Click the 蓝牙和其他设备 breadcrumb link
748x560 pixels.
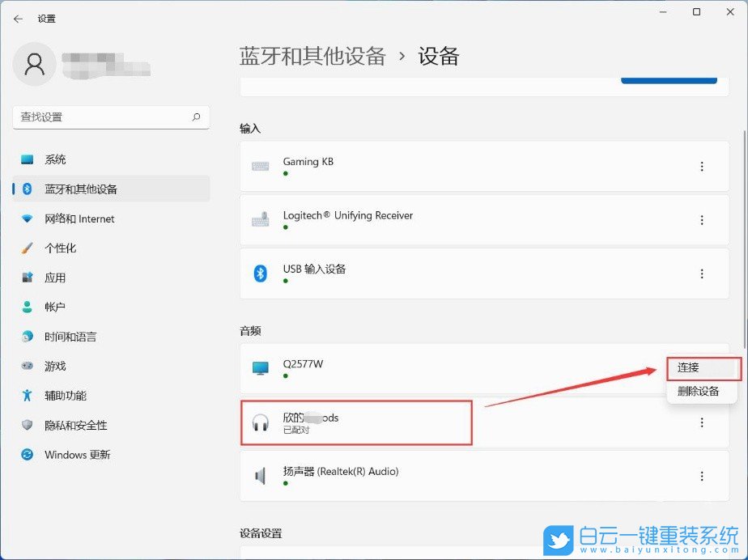click(x=312, y=56)
